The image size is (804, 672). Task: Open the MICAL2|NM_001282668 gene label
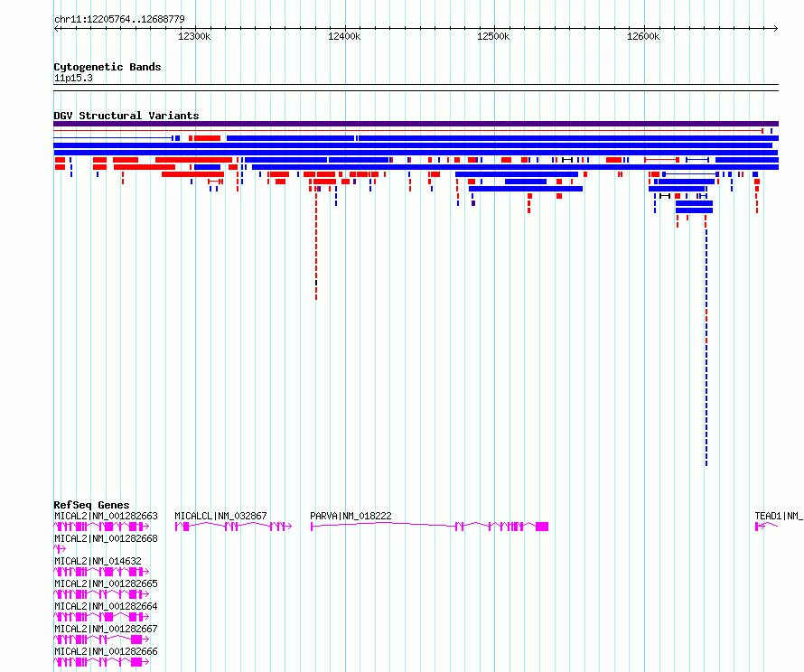[106, 538]
